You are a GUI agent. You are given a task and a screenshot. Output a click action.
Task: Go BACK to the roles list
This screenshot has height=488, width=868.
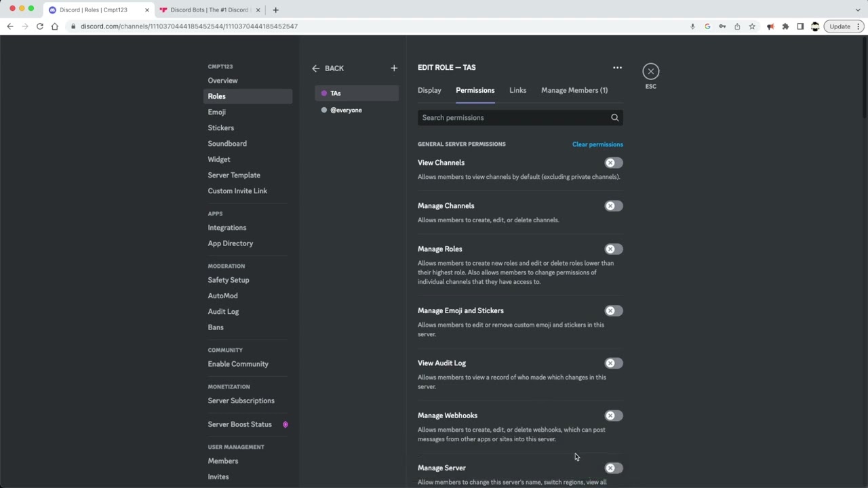click(328, 68)
